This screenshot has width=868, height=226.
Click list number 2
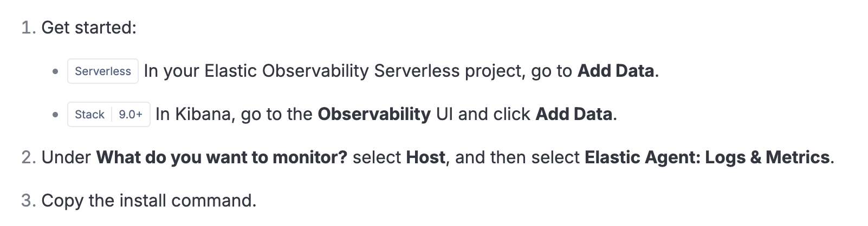click(x=28, y=157)
